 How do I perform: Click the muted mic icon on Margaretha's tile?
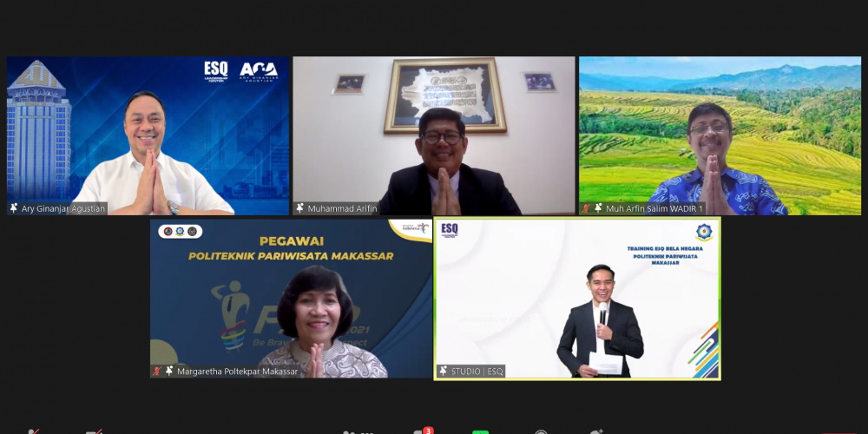[x=157, y=372]
